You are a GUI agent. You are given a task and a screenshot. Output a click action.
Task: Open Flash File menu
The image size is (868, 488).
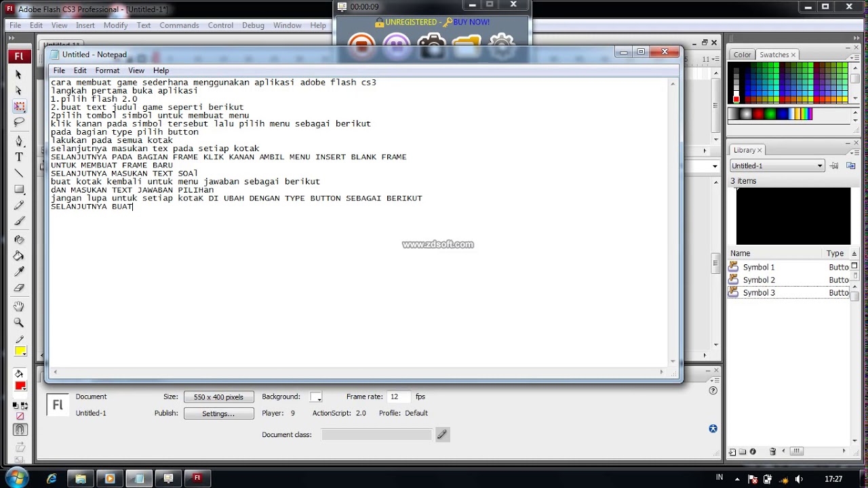(x=15, y=25)
